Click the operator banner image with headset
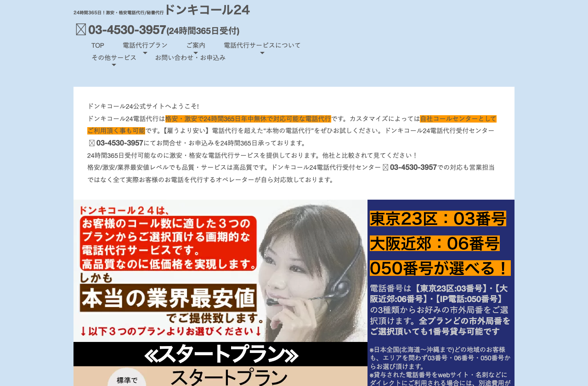The image size is (588, 386). 220,271
